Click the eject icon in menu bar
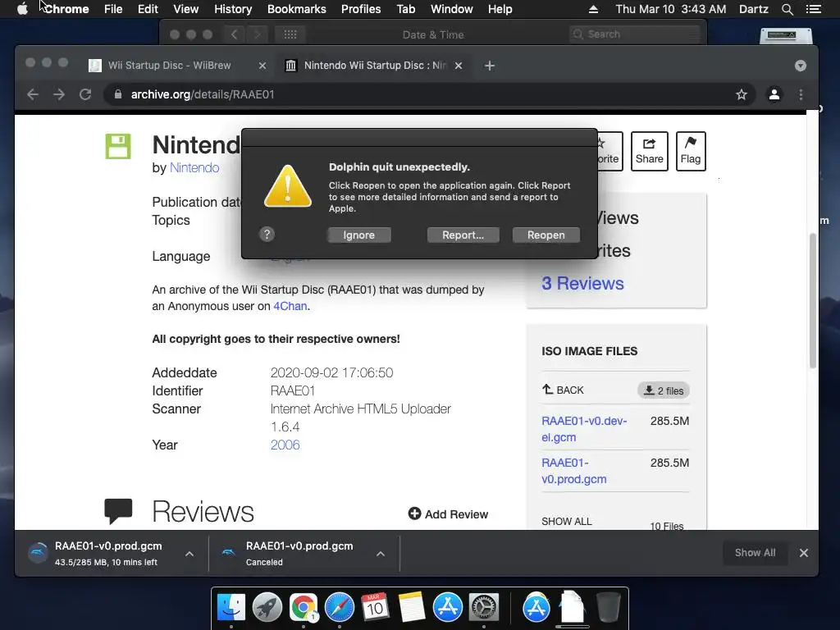This screenshot has width=840, height=630. pos(593,9)
